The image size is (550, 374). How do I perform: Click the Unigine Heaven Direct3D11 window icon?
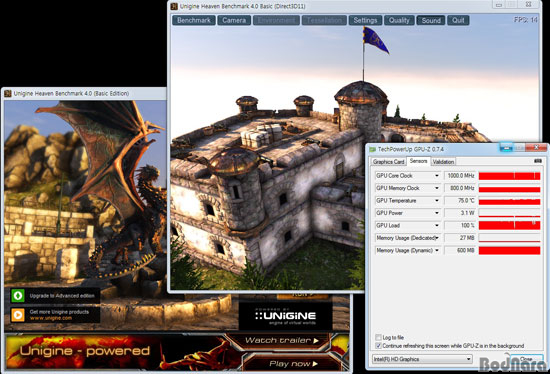coord(174,6)
